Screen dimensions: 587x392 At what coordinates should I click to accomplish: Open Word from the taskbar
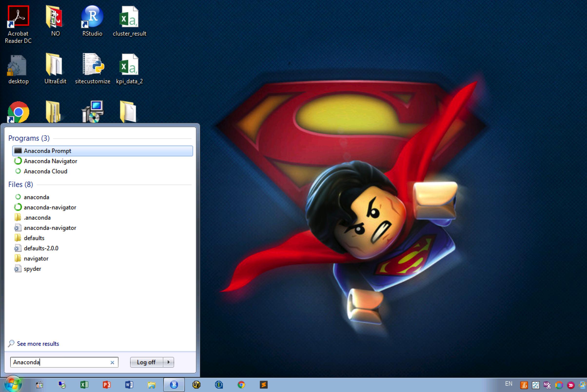[x=129, y=385]
